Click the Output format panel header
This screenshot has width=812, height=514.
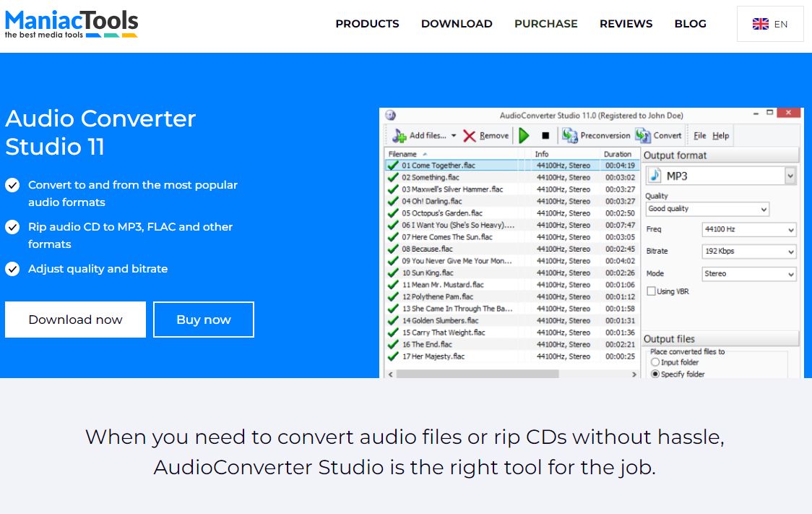click(x=720, y=155)
